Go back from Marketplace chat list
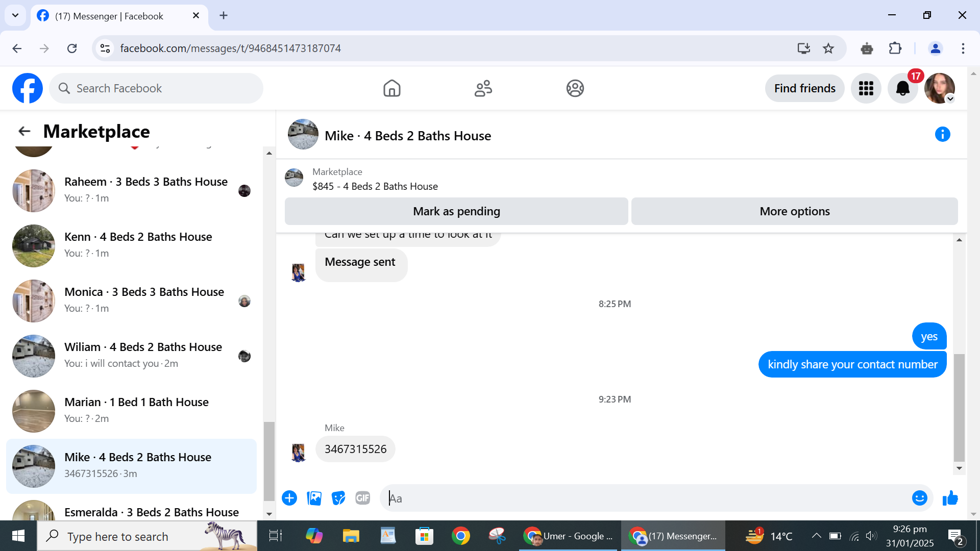980x551 pixels. (x=24, y=131)
